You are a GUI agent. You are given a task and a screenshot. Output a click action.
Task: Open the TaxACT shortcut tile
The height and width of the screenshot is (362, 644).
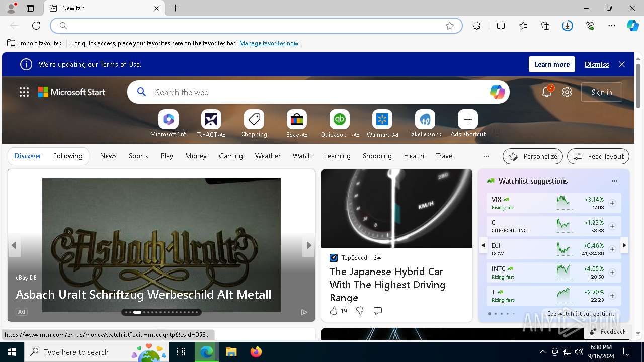pyautogui.click(x=211, y=124)
